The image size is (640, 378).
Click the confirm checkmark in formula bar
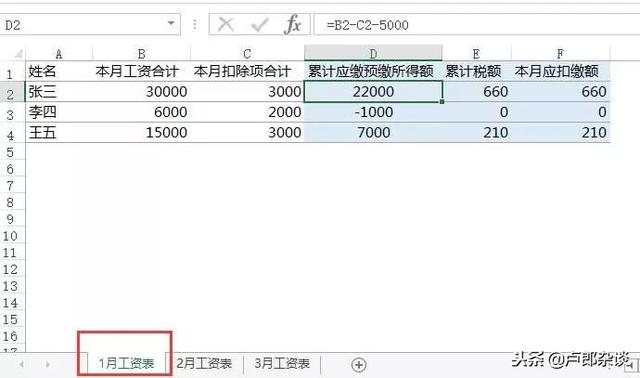(259, 24)
